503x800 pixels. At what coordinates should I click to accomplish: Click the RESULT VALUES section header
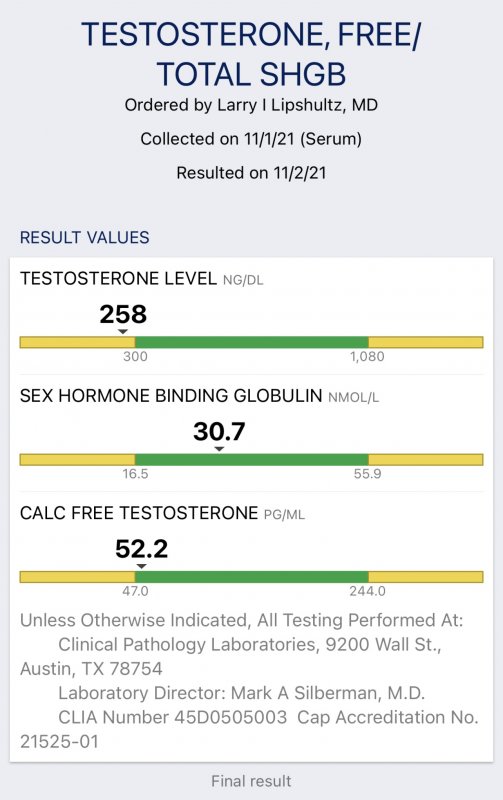(x=85, y=238)
